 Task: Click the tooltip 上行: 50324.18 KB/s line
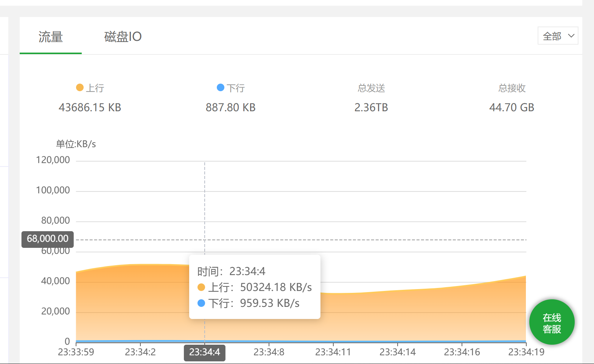tap(255, 288)
